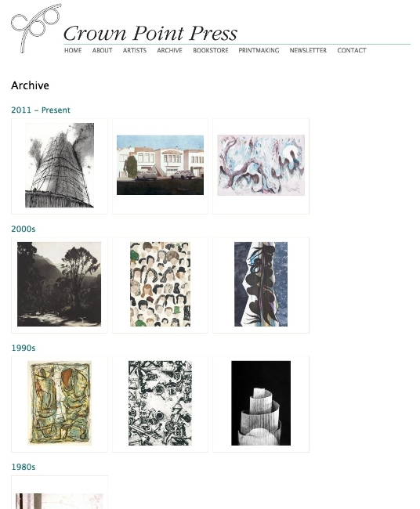Screen dimensions: 420x509
Task: View the spiral paper sculpture photo thumbnail
Action: click(261, 403)
